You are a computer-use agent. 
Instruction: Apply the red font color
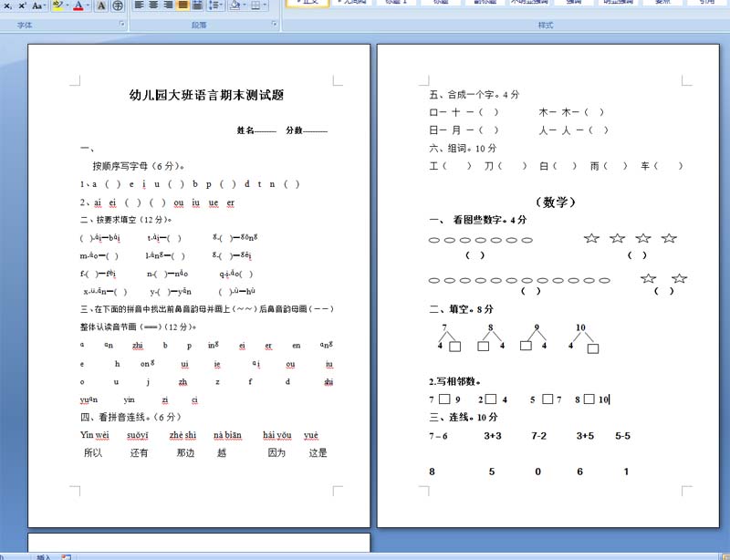(78, 5)
